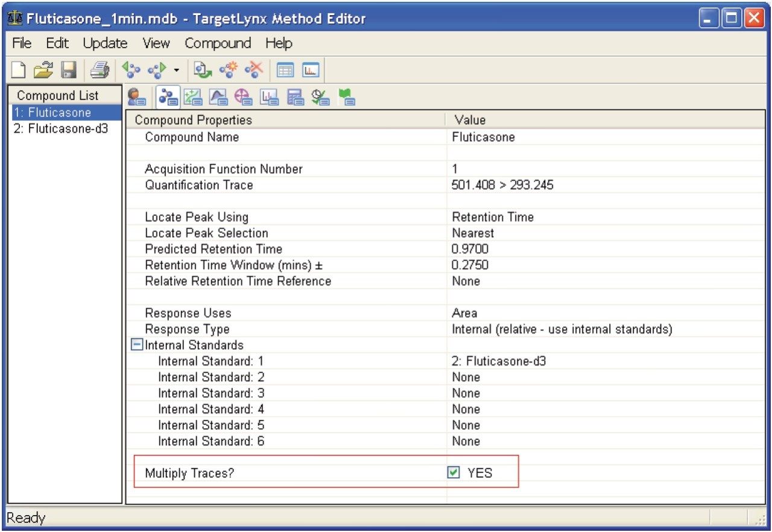This screenshot has height=532, width=772.
Task: Collapse the Internal Standards section
Action: point(137,345)
